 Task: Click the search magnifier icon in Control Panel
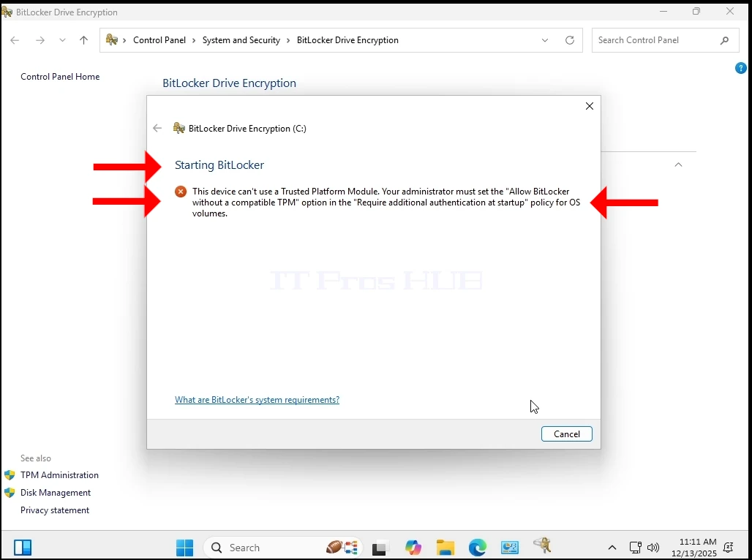point(724,40)
